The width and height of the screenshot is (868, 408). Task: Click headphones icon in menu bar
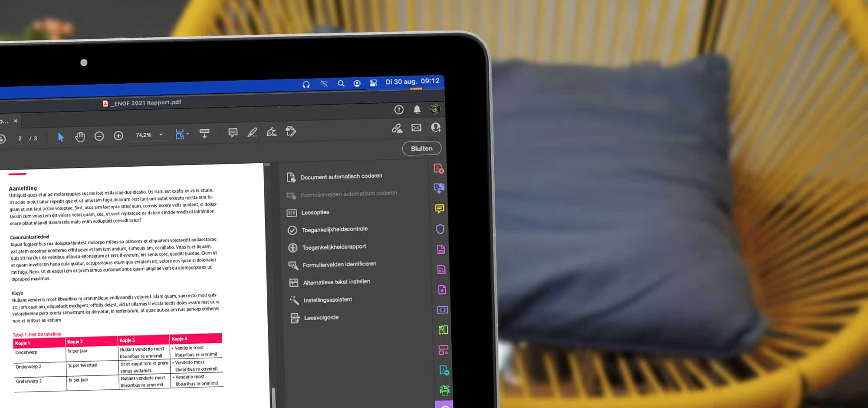click(x=306, y=85)
